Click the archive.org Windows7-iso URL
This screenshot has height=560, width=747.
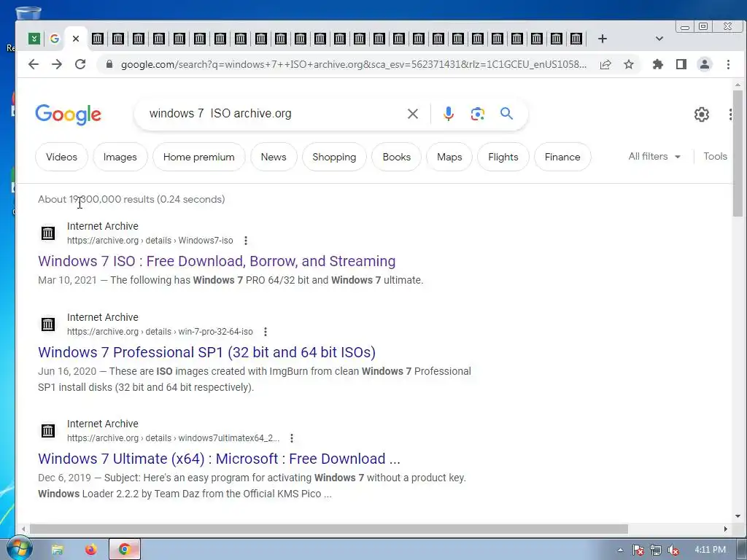[x=150, y=241]
